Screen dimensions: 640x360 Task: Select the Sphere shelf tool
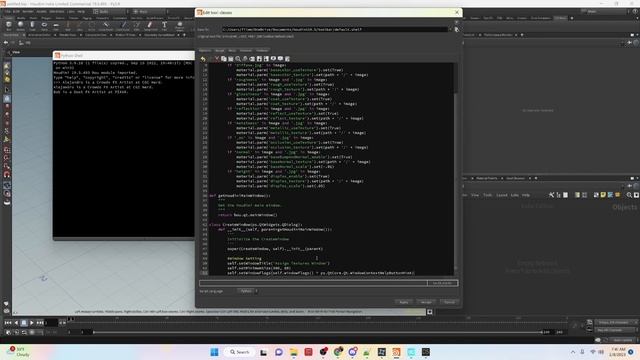(x=20, y=26)
